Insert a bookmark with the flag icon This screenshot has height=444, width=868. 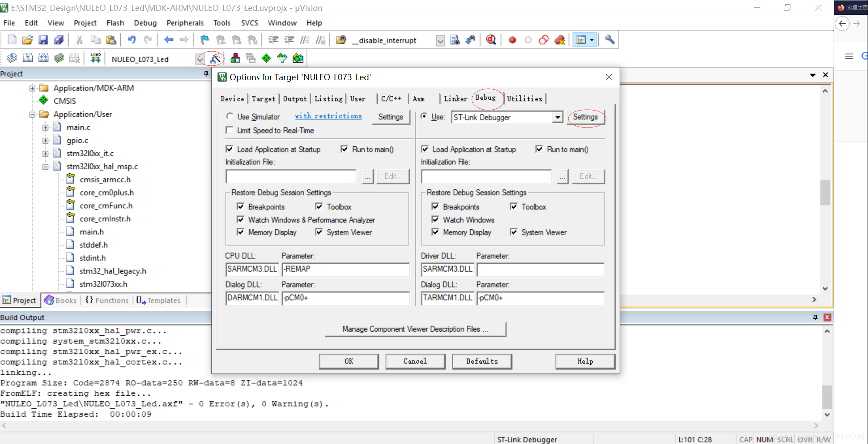pos(204,40)
